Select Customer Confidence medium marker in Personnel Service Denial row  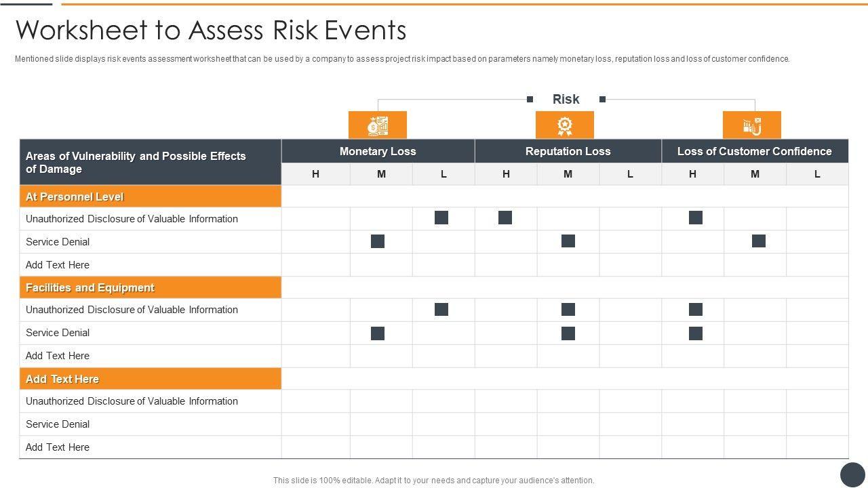point(759,241)
